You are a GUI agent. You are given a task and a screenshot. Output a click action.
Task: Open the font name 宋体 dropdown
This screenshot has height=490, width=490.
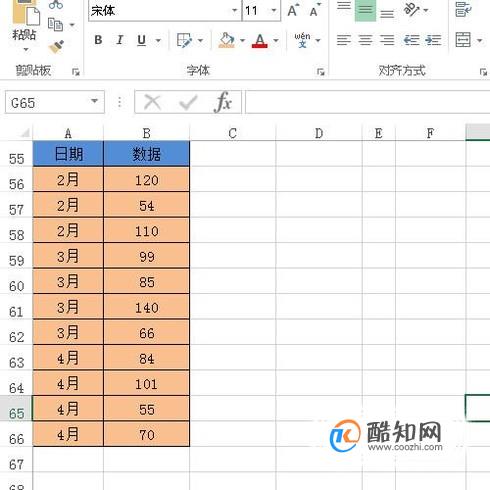(x=235, y=10)
